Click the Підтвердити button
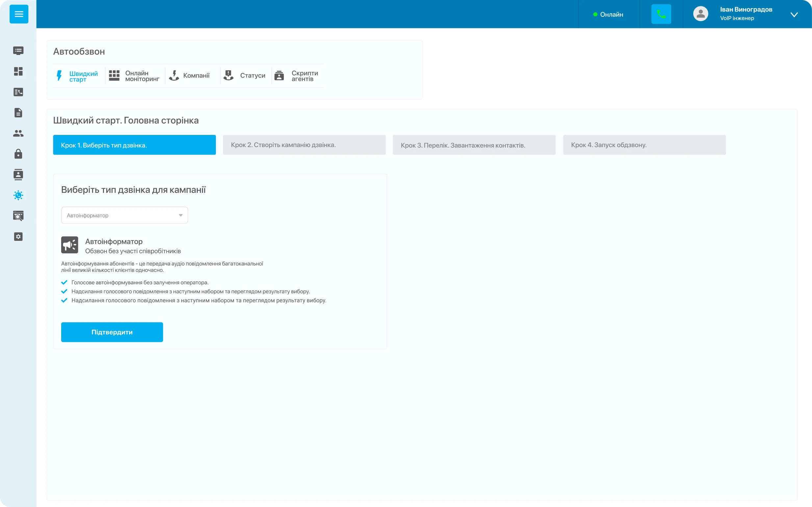Viewport: 812px width, 507px height. (x=112, y=332)
